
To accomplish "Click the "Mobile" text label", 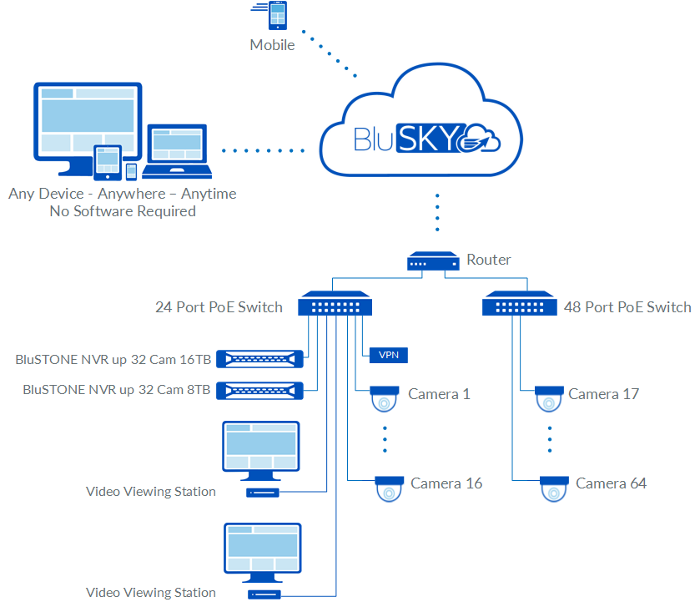I will [273, 45].
